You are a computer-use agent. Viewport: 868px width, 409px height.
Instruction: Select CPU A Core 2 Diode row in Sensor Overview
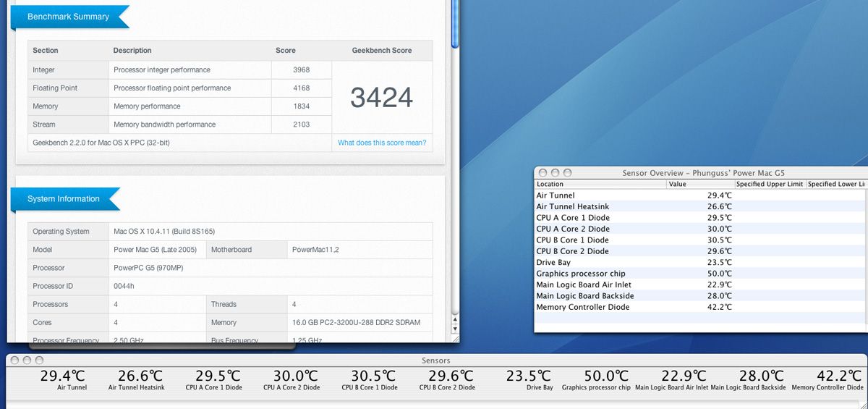[x=701, y=229]
